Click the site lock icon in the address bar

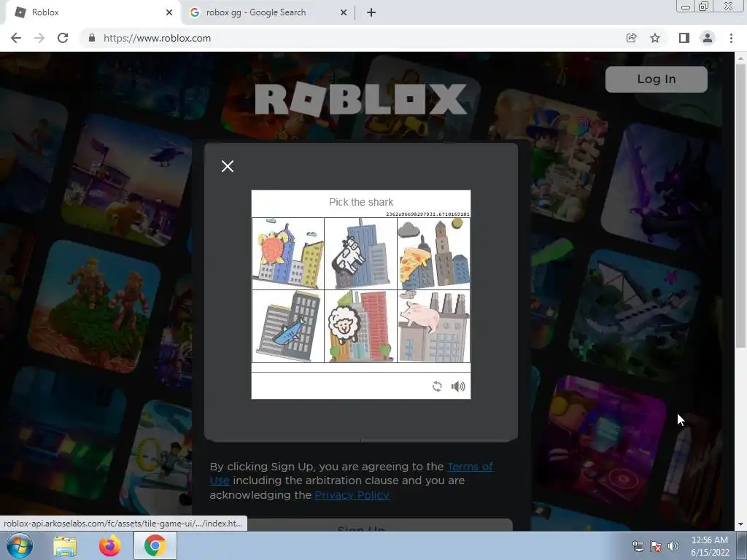pyautogui.click(x=92, y=38)
